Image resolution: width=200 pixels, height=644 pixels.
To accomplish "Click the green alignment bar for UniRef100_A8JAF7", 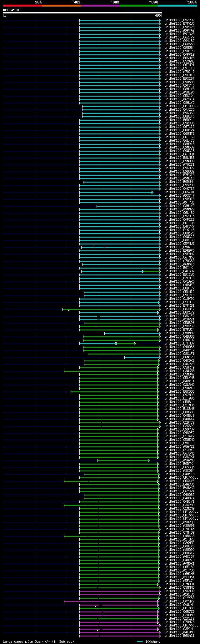I will click(x=112, y=309).
